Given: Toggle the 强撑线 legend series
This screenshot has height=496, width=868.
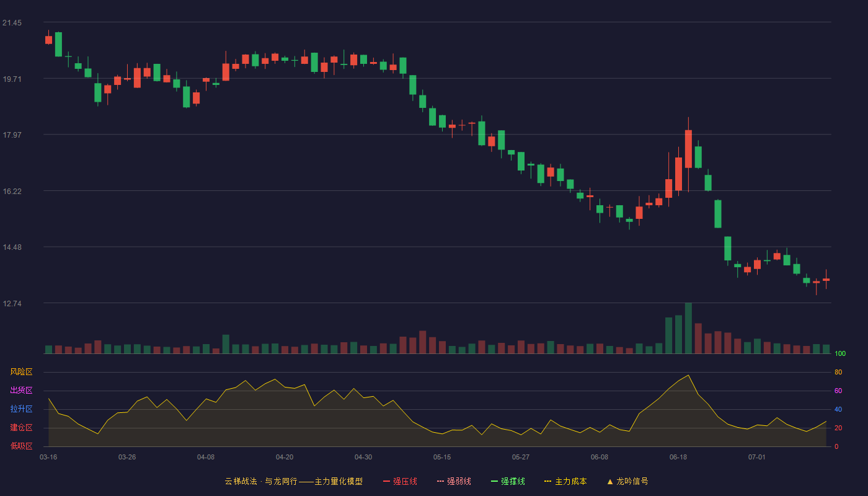Looking at the screenshot, I should tap(508, 481).
